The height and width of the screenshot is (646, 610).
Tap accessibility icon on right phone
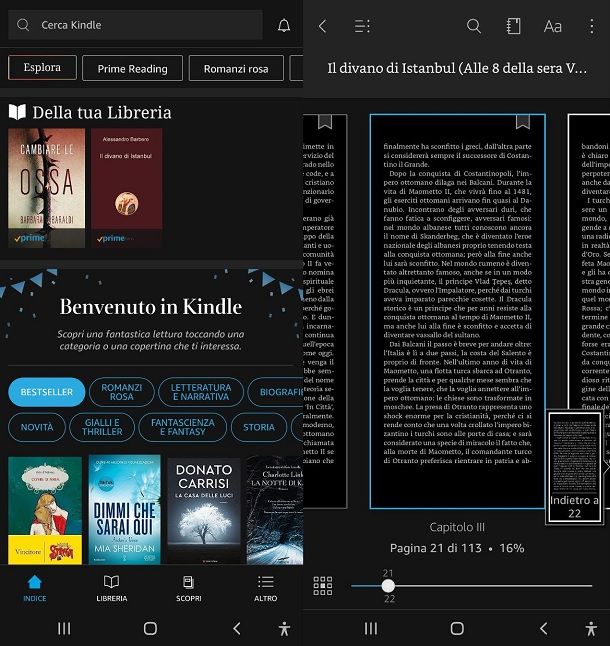(591, 629)
